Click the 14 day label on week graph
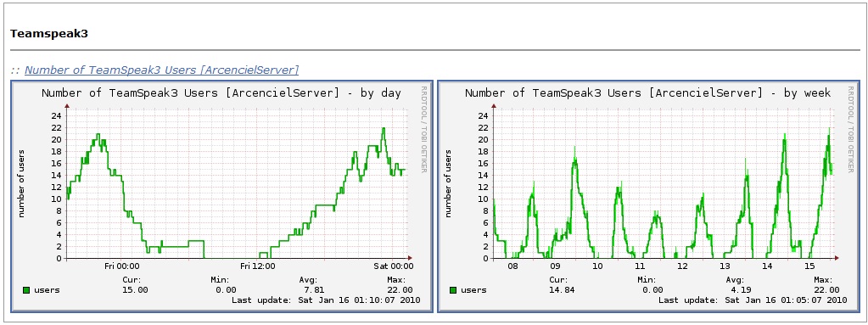The image size is (868, 325). click(767, 266)
